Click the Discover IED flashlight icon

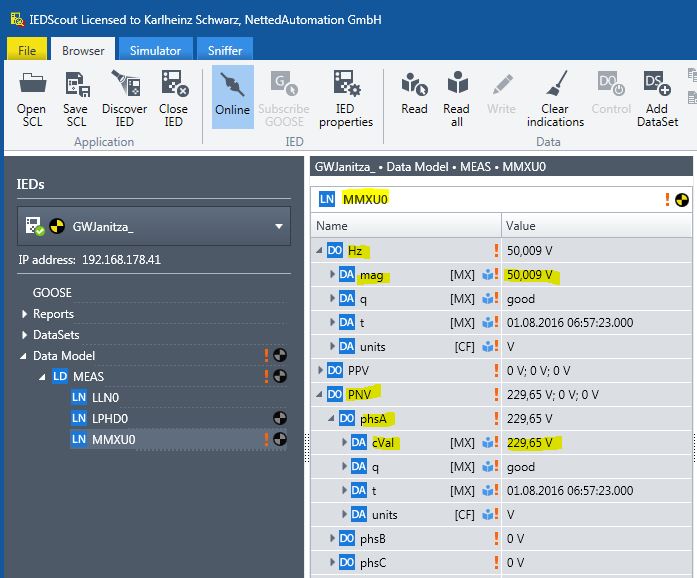[126, 83]
